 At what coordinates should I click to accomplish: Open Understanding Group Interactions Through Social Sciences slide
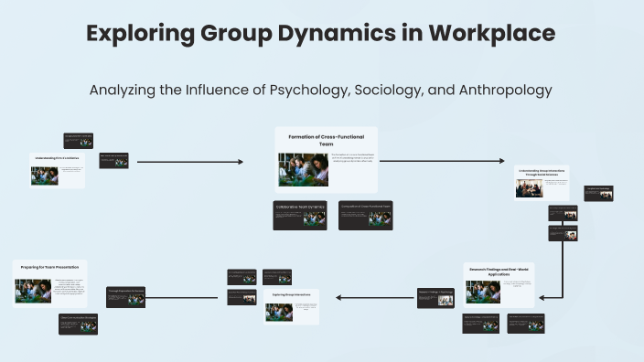click(542, 183)
